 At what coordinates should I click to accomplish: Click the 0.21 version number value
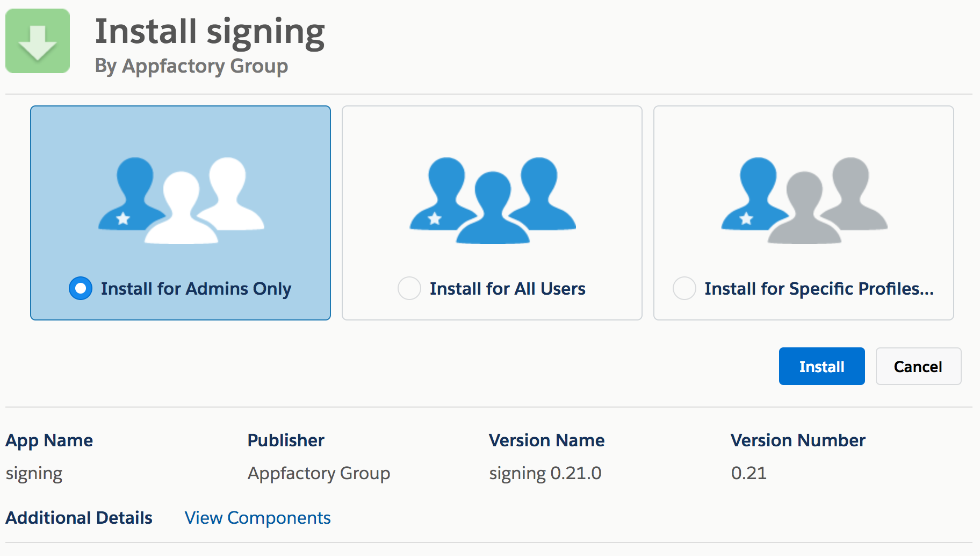(748, 473)
